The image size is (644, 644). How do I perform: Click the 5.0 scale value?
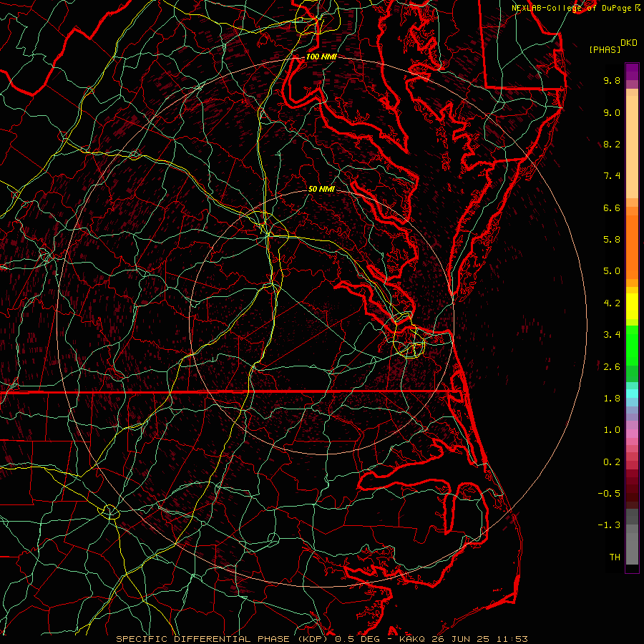[612, 271]
